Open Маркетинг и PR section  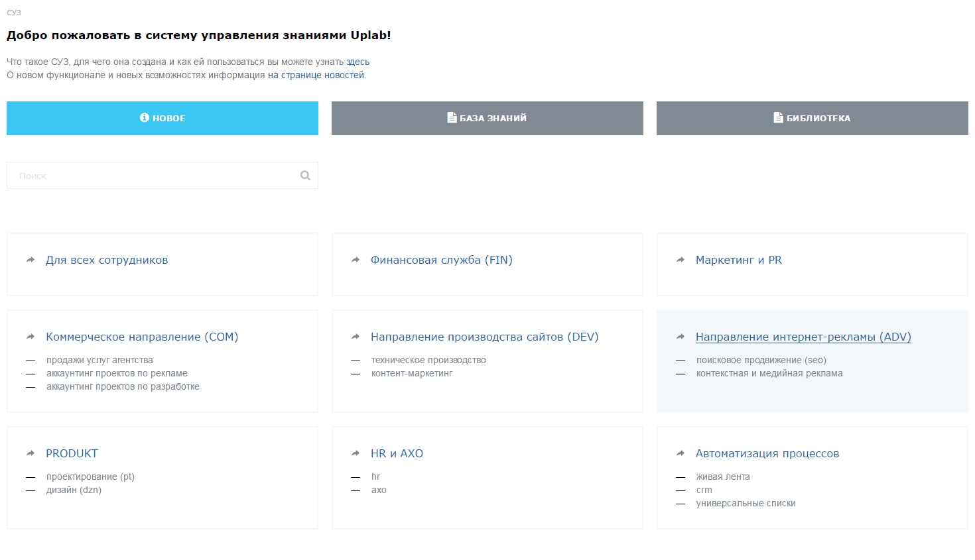pyautogui.click(x=739, y=260)
